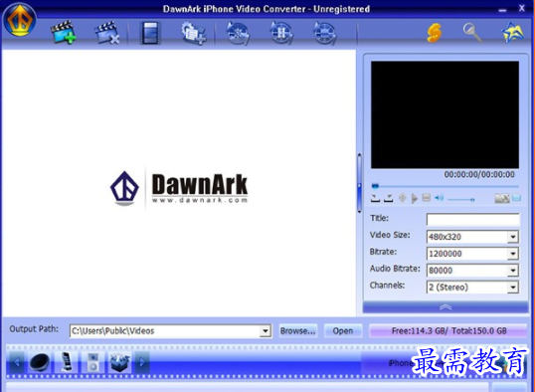Adjust the volume slider

(461, 199)
